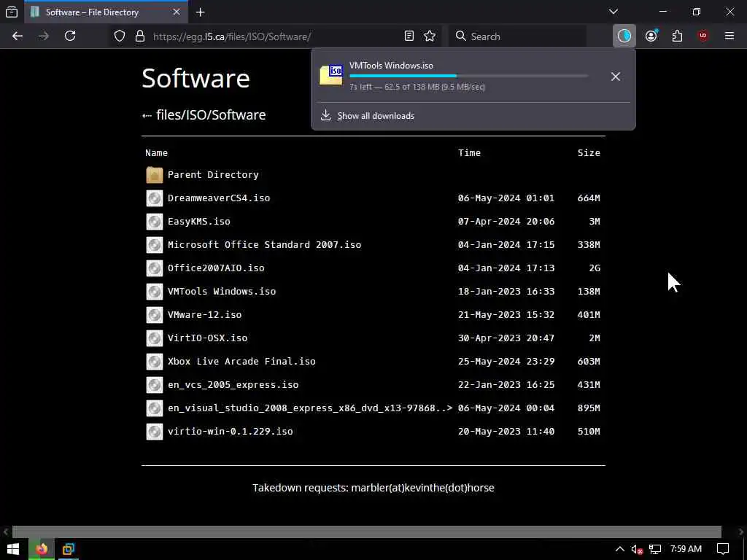List all tabs dropdown arrow
Screen dimensions: 747x560
(614, 12)
